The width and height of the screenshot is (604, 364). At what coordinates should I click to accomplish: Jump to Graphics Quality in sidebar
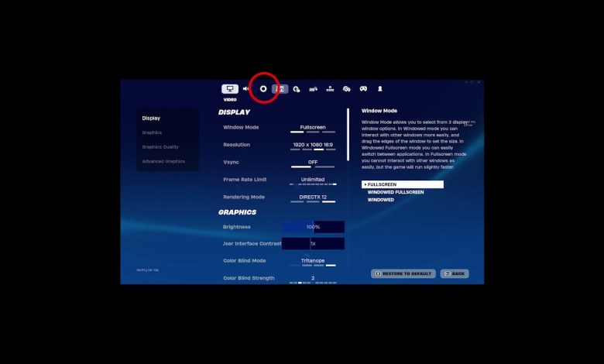click(x=160, y=146)
